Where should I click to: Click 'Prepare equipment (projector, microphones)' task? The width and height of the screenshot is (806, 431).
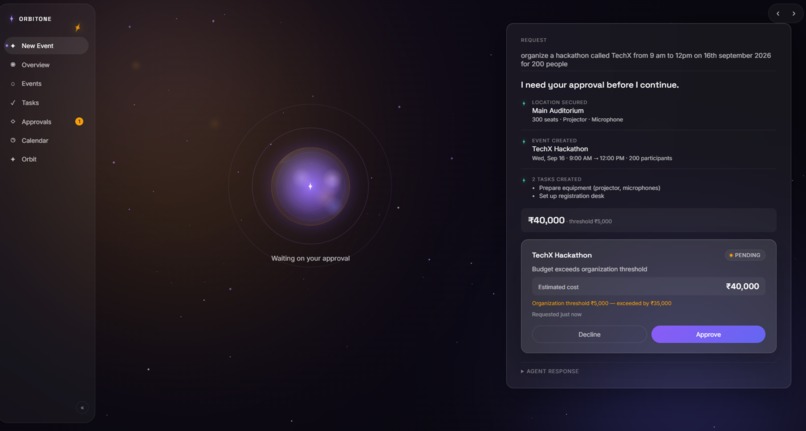pyautogui.click(x=599, y=188)
